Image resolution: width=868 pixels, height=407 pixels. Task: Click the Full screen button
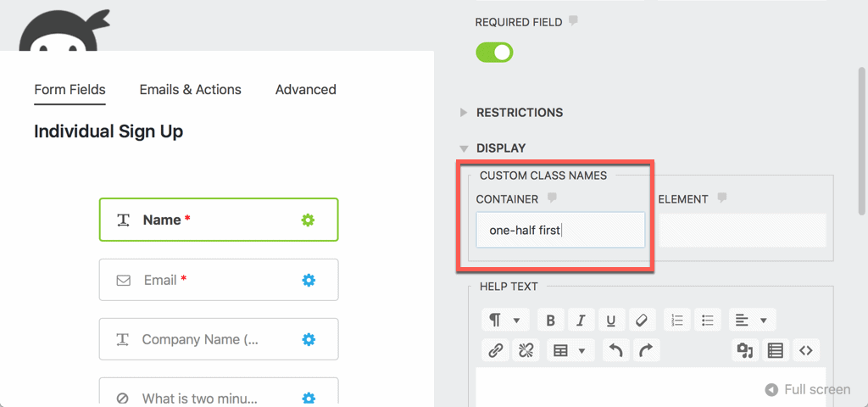click(x=808, y=390)
